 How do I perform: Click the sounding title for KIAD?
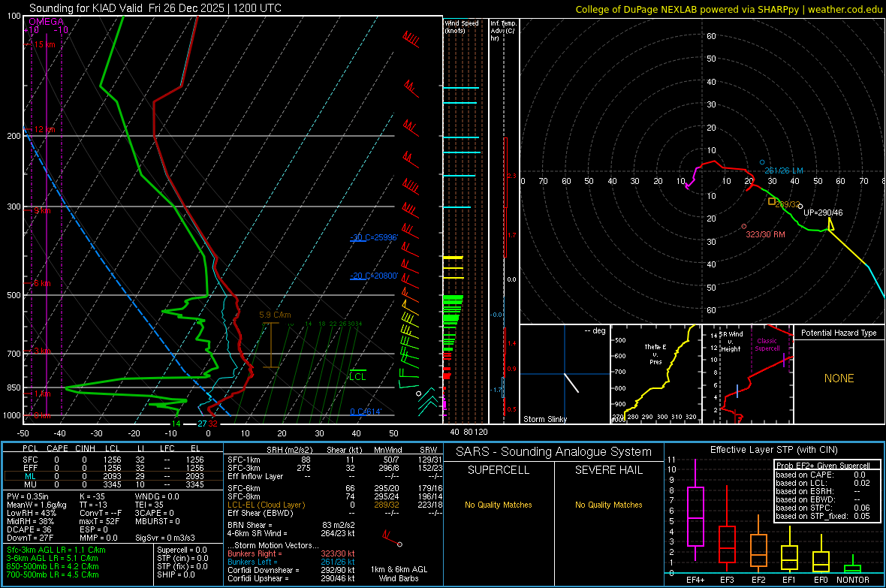click(155, 8)
